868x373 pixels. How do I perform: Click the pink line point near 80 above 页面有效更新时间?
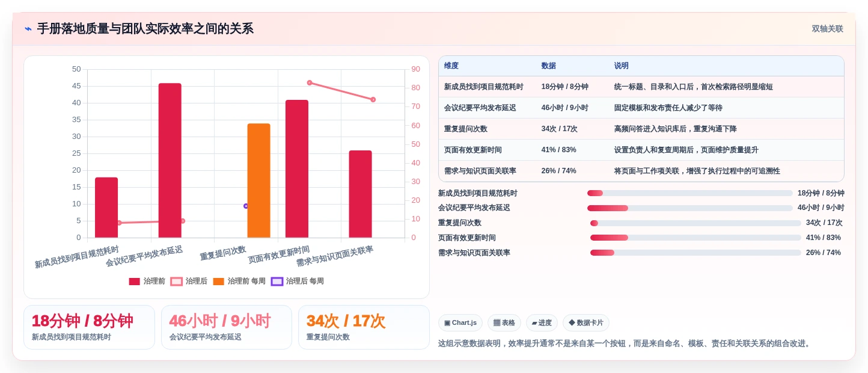click(x=310, y=83)
